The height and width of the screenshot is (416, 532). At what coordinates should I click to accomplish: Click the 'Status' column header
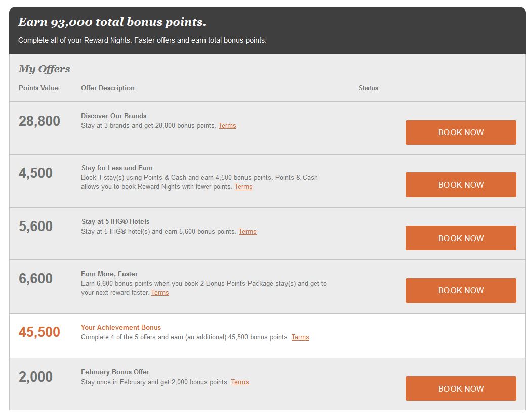pos(369,88)
